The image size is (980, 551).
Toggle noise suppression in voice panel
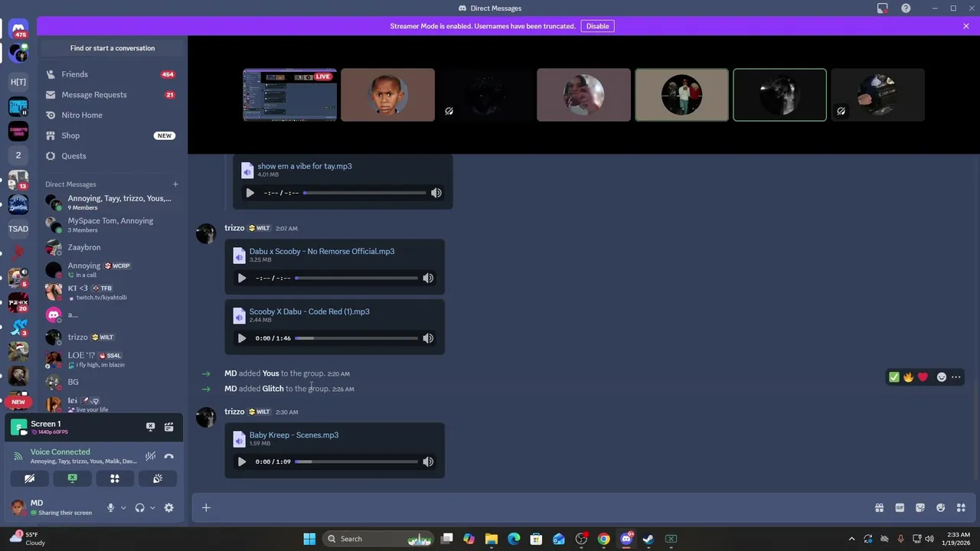coord(151,456)
